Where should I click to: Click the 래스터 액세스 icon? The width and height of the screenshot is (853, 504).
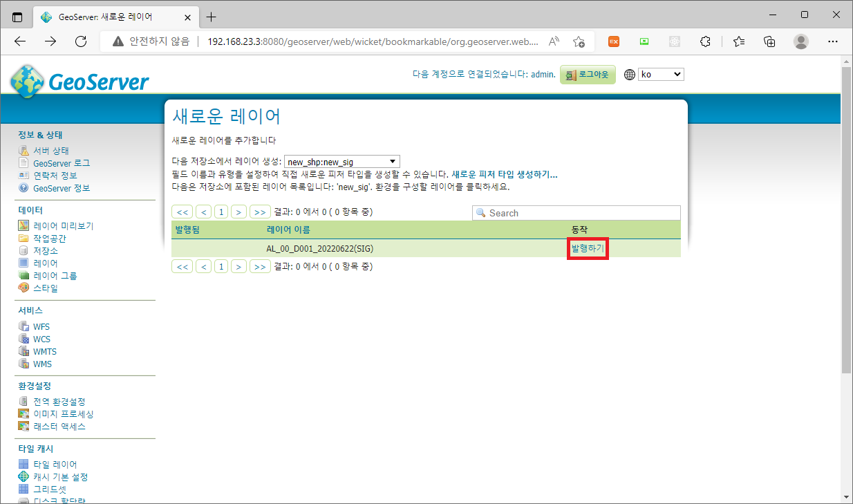click(24, 426)
